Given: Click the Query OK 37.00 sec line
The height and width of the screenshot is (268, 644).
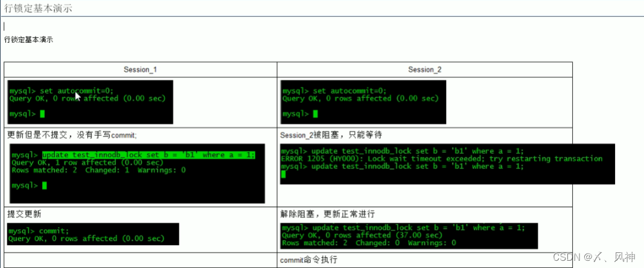Looking at the screenshot, I should 362,235.
